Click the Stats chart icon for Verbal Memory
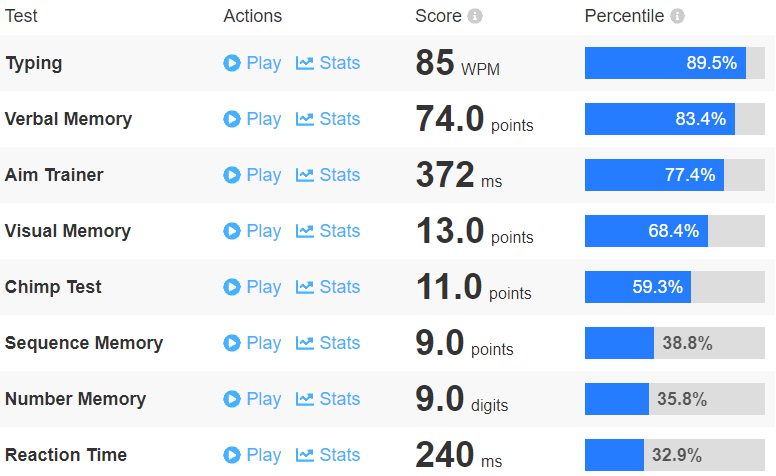Viewport: 776px width, 476px height. coord(304,119)
